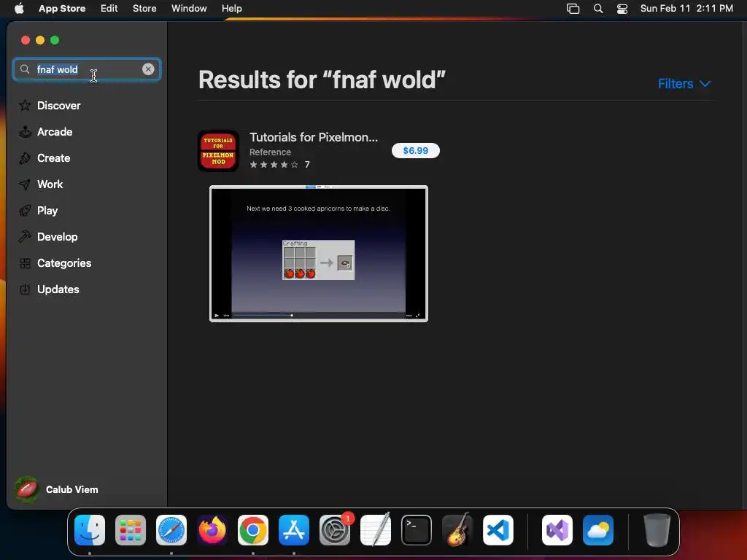Open TextEdit from the Dock
Image resolution: width=747 pixels, height=560 pixels.
point(376,530)
